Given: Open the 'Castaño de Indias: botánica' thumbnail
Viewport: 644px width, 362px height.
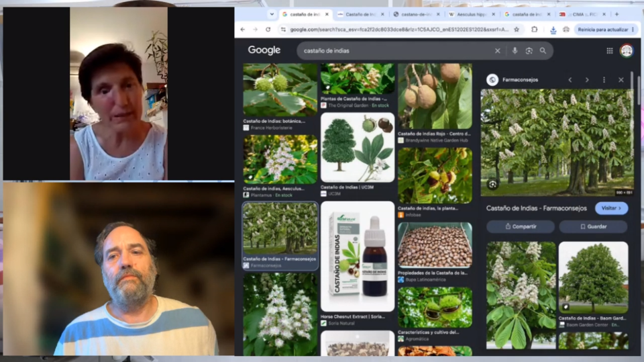Looking at the screenshot, I should (x=280, y=90).
